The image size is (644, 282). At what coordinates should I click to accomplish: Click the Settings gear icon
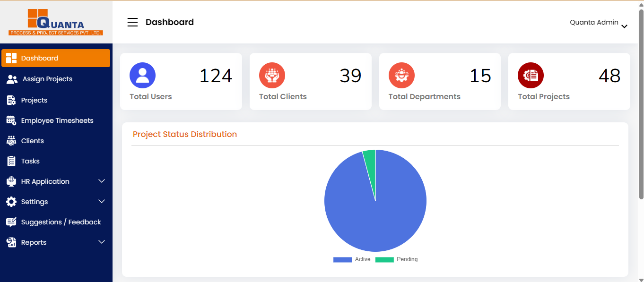(x=11, y=202)
